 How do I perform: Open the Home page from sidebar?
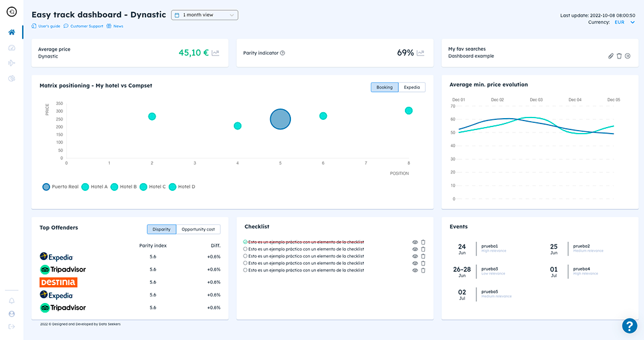[x=11, y=32]
